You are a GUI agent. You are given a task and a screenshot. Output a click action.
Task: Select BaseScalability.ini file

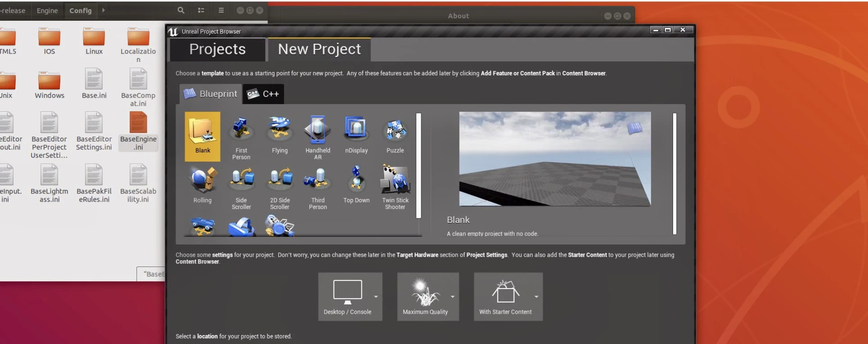pos(138,183)
